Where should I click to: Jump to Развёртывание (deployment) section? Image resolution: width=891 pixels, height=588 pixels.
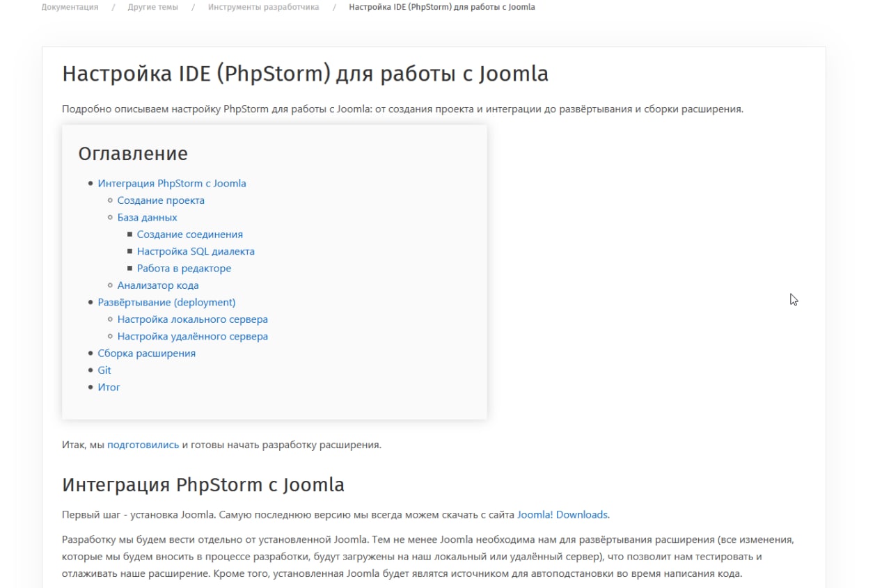click(x=167, y=302)
